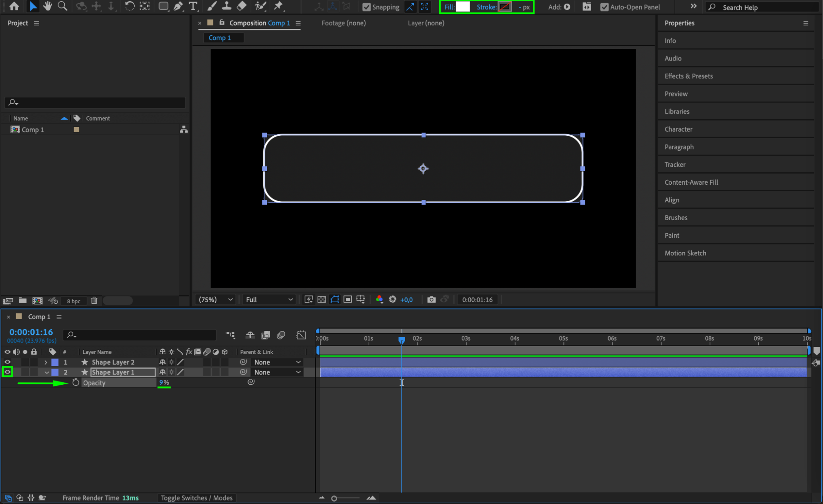Select the Pen tool
Screen dimensions: 823x504
click(x=178, y=6)
